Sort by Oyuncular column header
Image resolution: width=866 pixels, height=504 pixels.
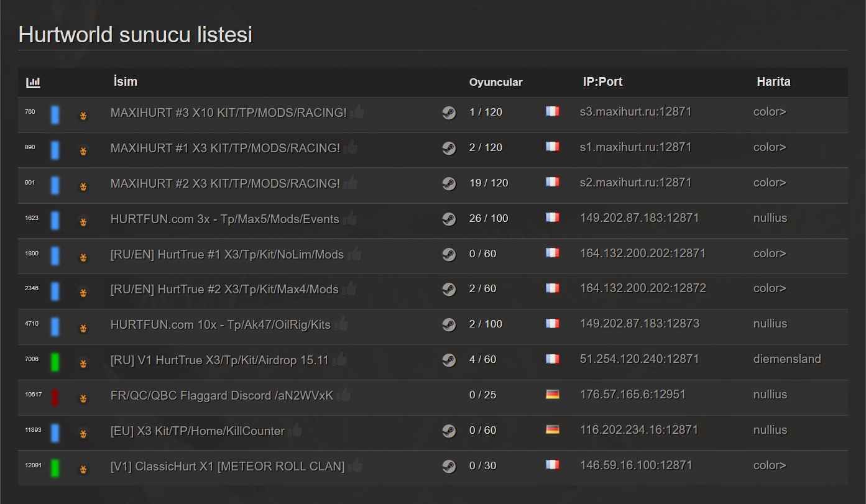pyautogui.click(x=495, y=82)
